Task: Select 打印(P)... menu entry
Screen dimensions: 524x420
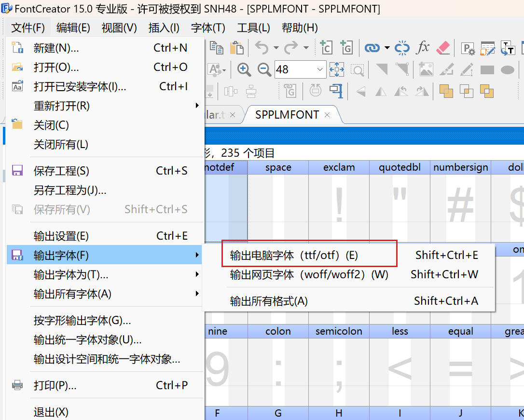Action: 104,386
